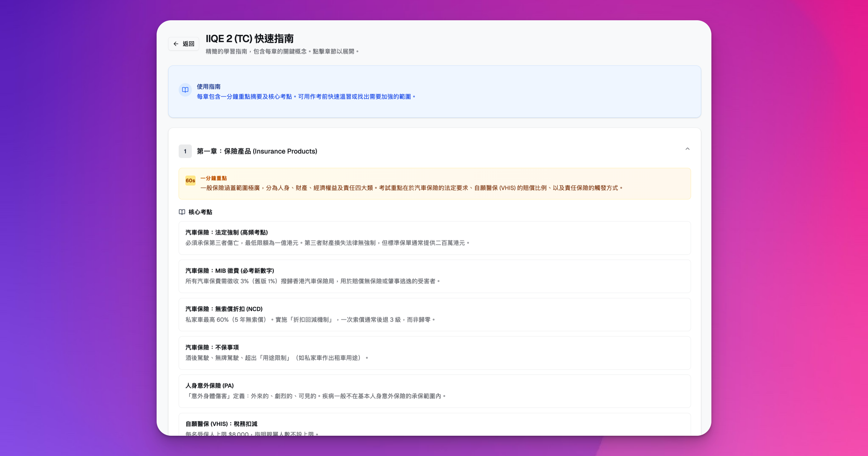Click the 一般保險涵蓋範圍極廣 summary text
868x456 pixels.
pos(412,188)
